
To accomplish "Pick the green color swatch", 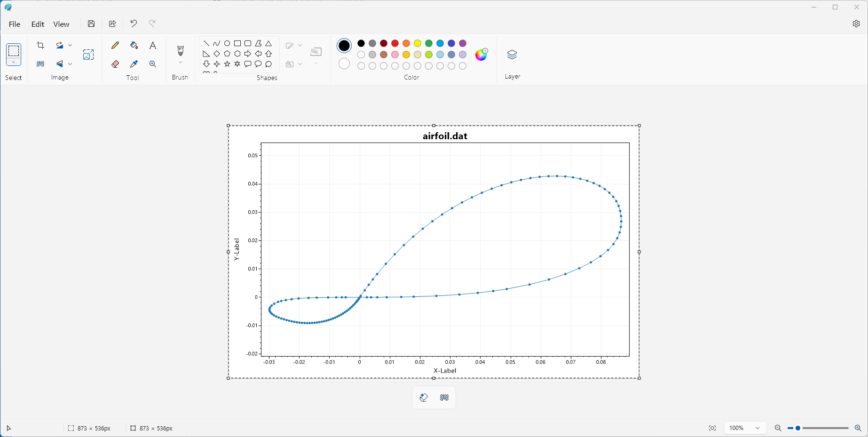I will click(429, 43).
